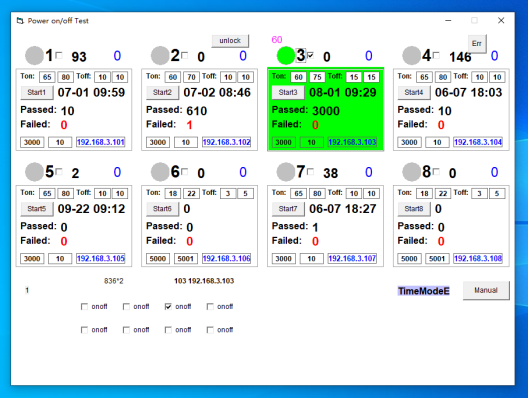528x399 pixels.
Task: Click channel 1 first Ton field 65
Action: [x=47, y=77]
